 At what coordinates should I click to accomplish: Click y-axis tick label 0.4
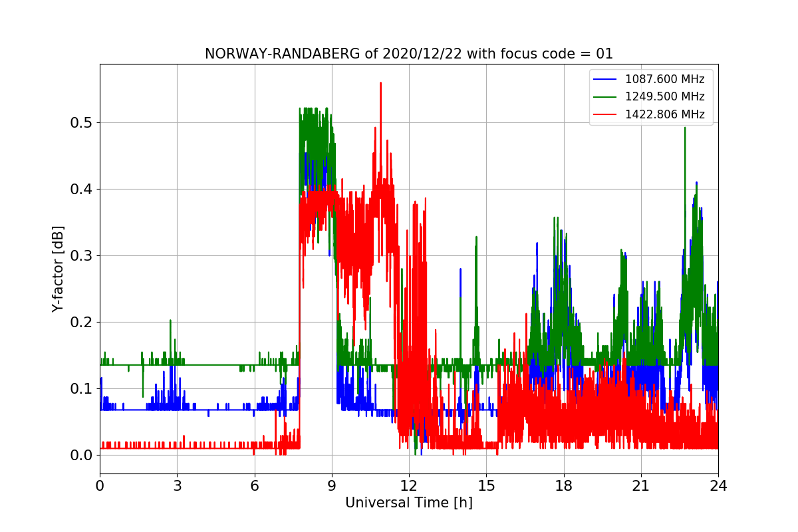pyautogui.click(x=82, y=189)
